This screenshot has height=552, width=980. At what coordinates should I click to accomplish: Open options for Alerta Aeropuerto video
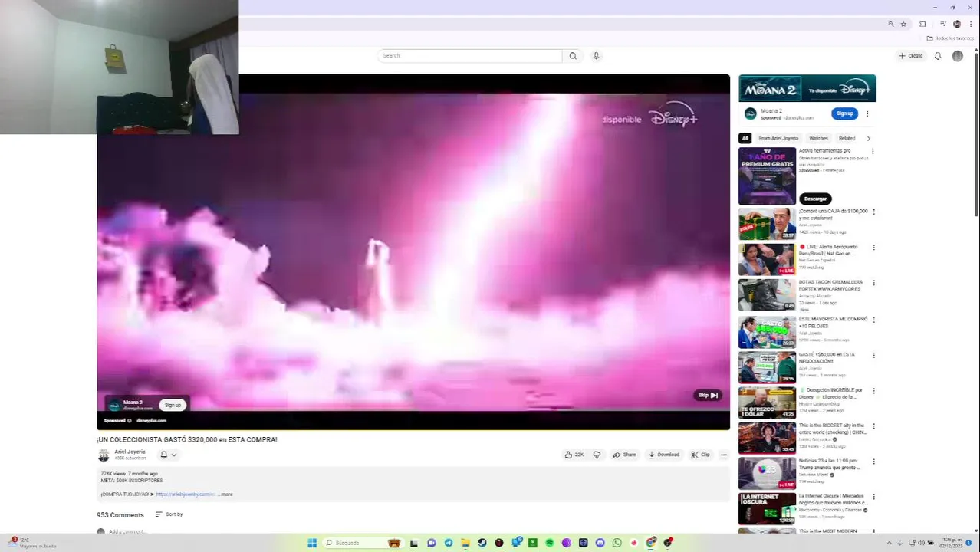873,248
